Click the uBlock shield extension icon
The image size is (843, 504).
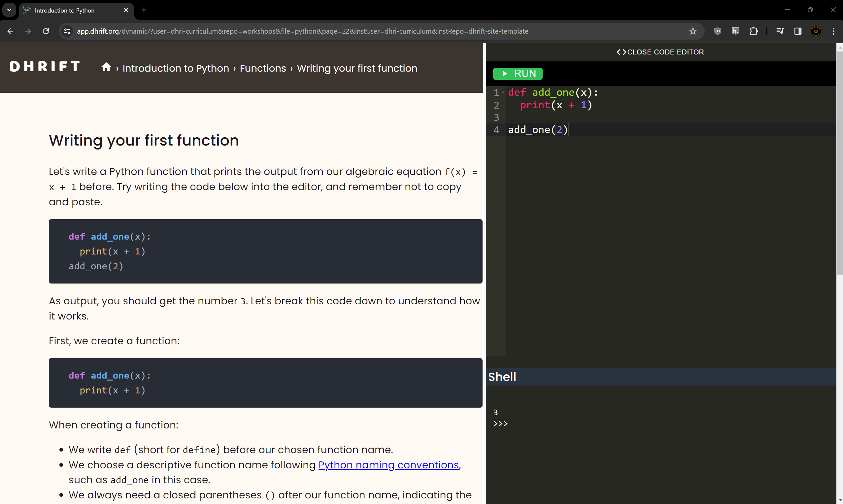coord(717,31)
